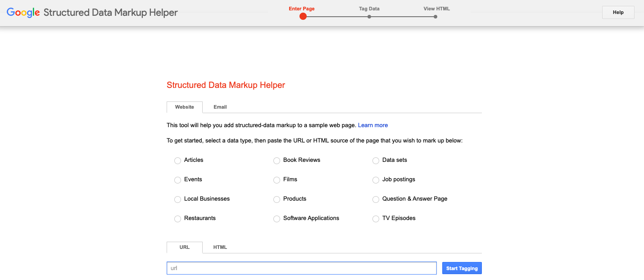Screen dimensions: 644x280
Task: Click the View HTML step marker
Action: [435, 17]
